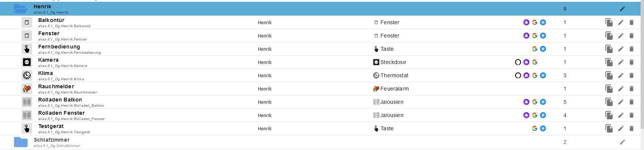Click the Google icon in Kamera row
The image size is (644, 150).
(x=535, y=62)
